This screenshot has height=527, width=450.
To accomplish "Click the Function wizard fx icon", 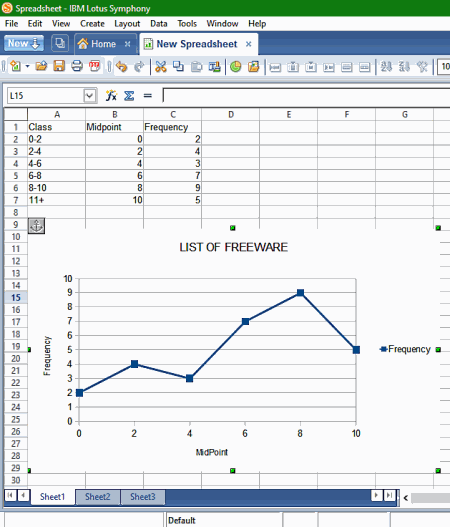I will (111, 95).
